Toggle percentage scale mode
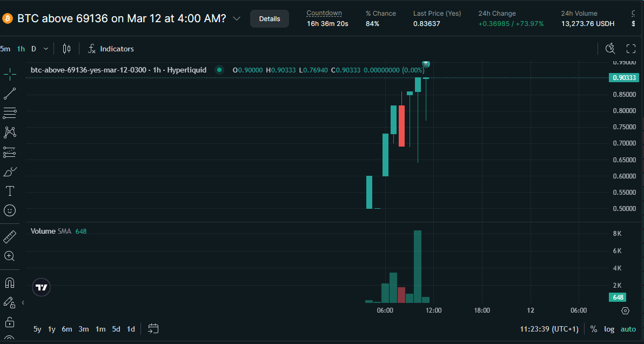The image size is (644, 344). [593, 329]
